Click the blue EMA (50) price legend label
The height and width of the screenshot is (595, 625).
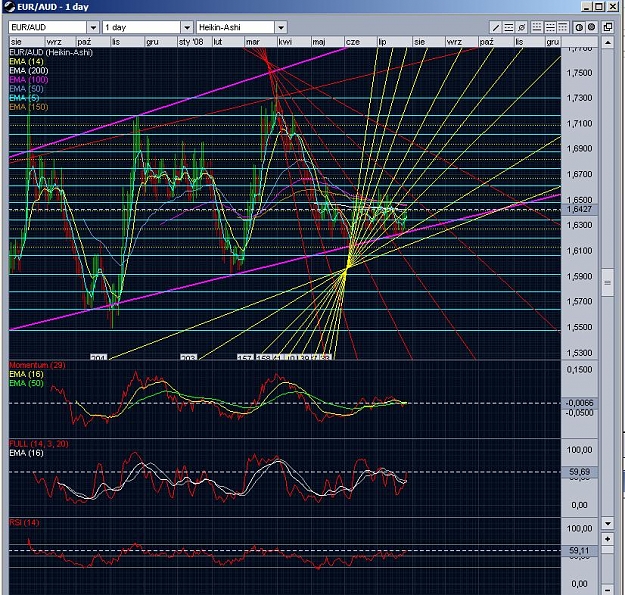click(x=26, y=88)
